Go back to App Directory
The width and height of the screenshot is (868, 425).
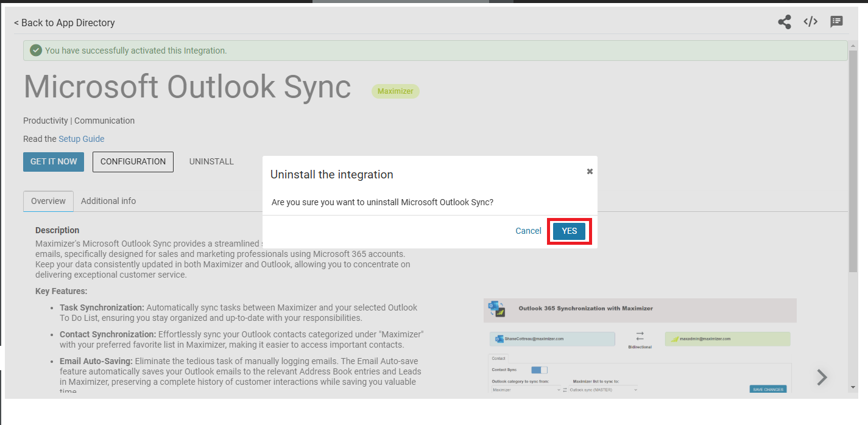tap(64, 23)
